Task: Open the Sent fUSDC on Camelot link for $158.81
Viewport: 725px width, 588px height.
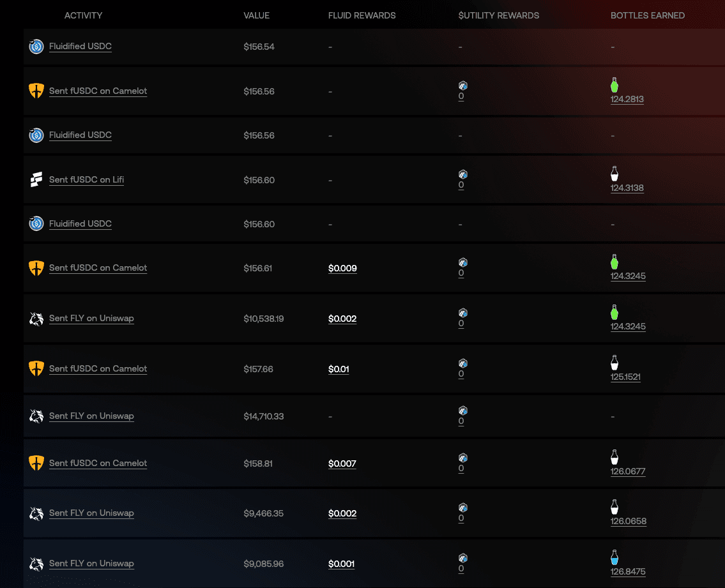Action: pyautogui.click(x=98, y=464)
